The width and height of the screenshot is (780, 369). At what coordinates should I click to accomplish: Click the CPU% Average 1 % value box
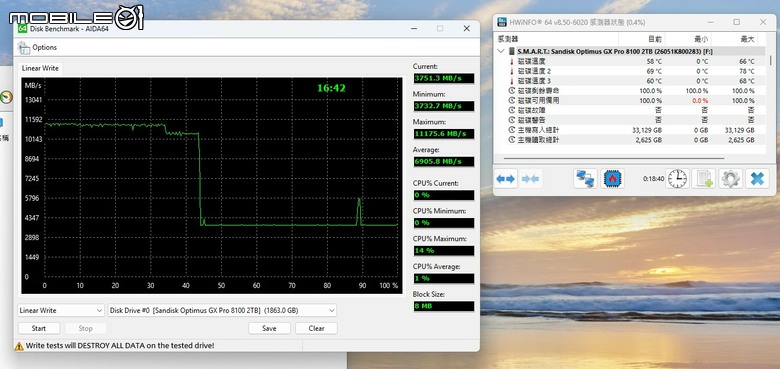(x=444, y=278)
